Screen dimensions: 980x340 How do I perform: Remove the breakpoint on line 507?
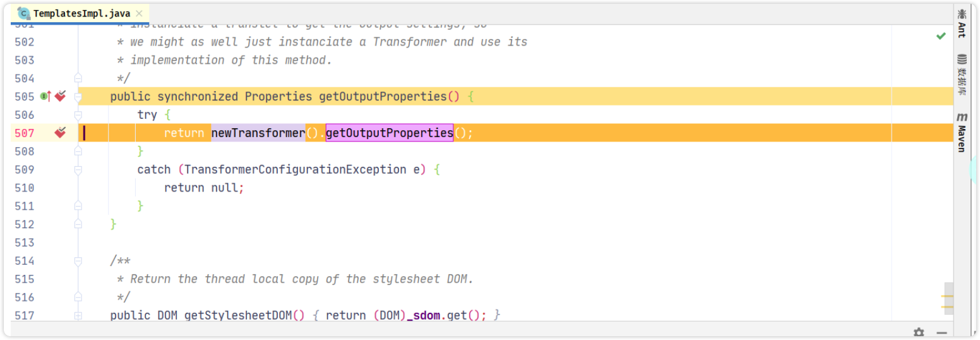pyautogui.click(x=60, y=133)
